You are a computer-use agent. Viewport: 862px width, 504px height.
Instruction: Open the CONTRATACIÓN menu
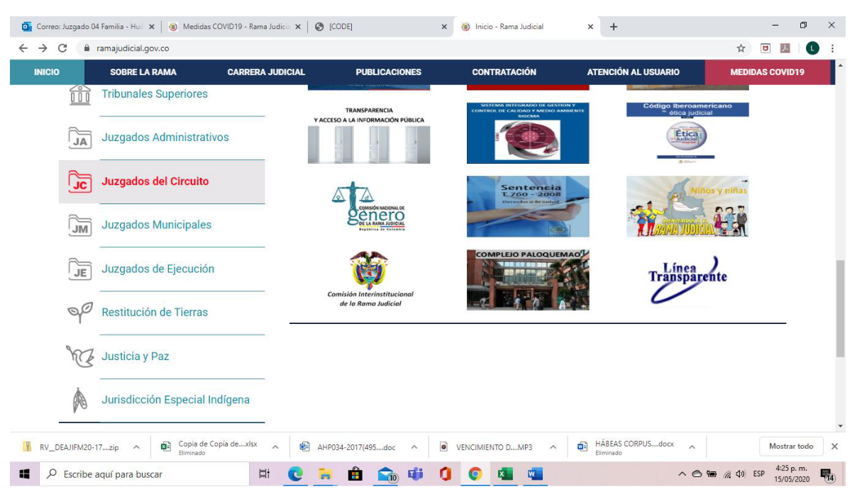click(x=504, y=72)
